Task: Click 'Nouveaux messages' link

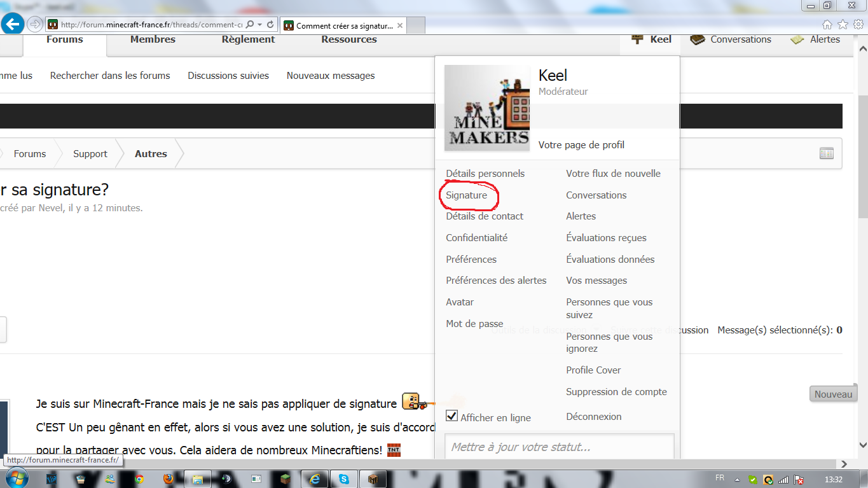Action: [331, 76]
